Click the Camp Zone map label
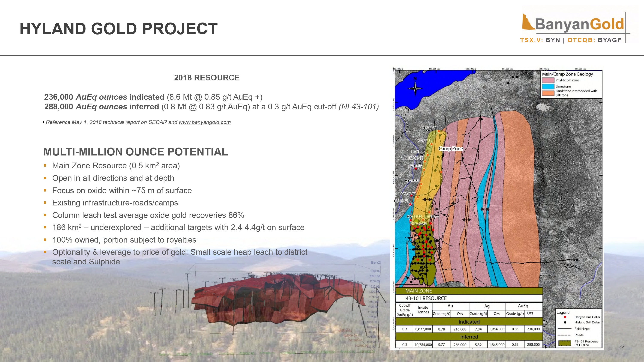This screenshot has height=362, width=644. [451, 149]
